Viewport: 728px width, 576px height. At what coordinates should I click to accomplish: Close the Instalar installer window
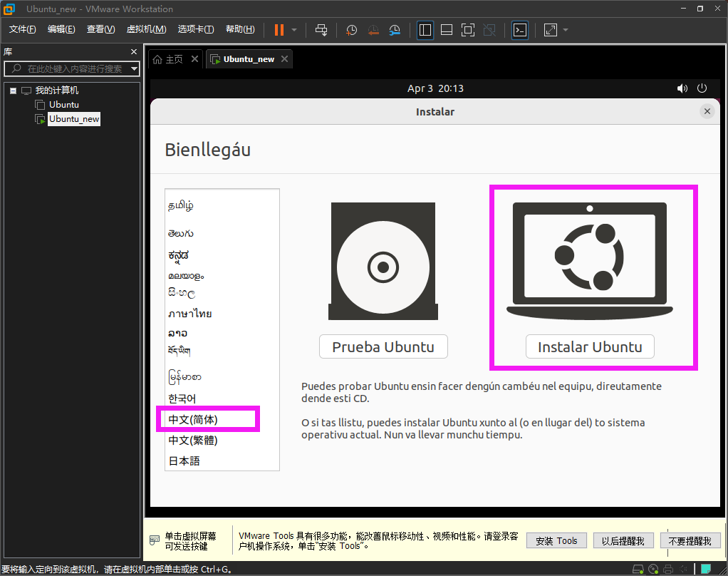click(x=707, y=111)
